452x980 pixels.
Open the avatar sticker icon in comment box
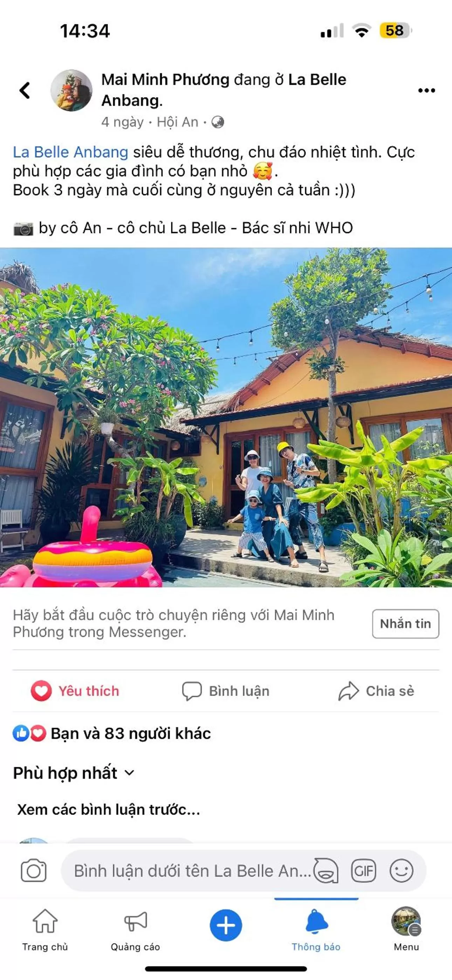coord(326,870)
